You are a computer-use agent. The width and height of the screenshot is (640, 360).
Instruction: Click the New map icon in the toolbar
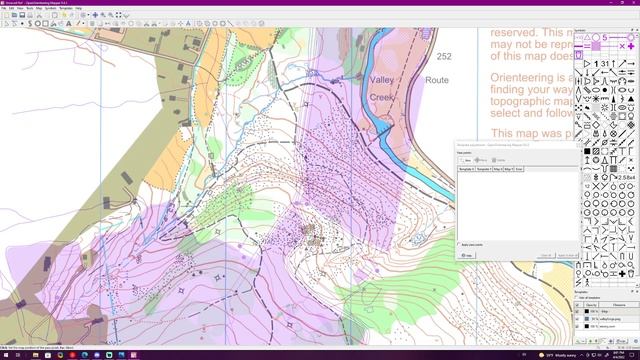(x=7, y=15)
